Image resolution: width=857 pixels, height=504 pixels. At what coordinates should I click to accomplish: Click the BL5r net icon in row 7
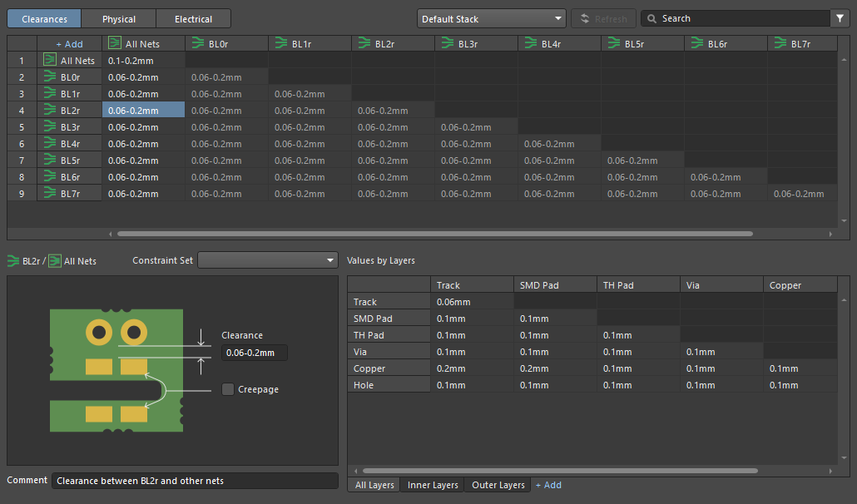pyautogui.click(x=50, y=161)
